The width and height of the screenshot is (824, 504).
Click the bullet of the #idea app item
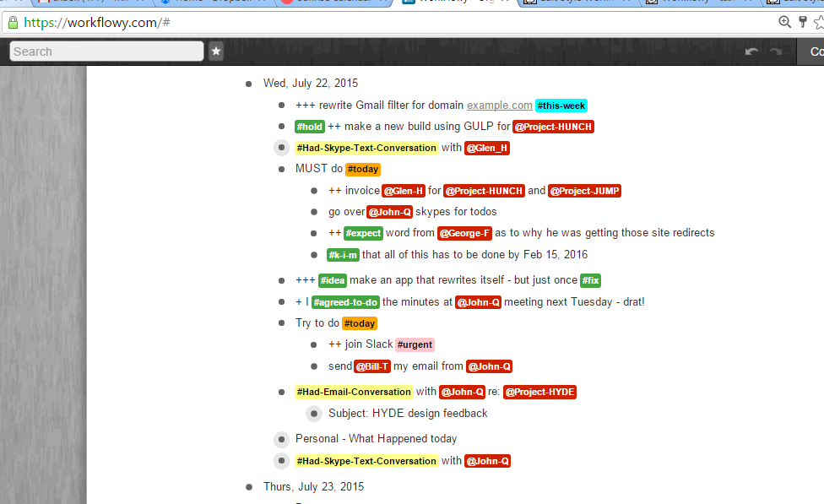[282, 280]
